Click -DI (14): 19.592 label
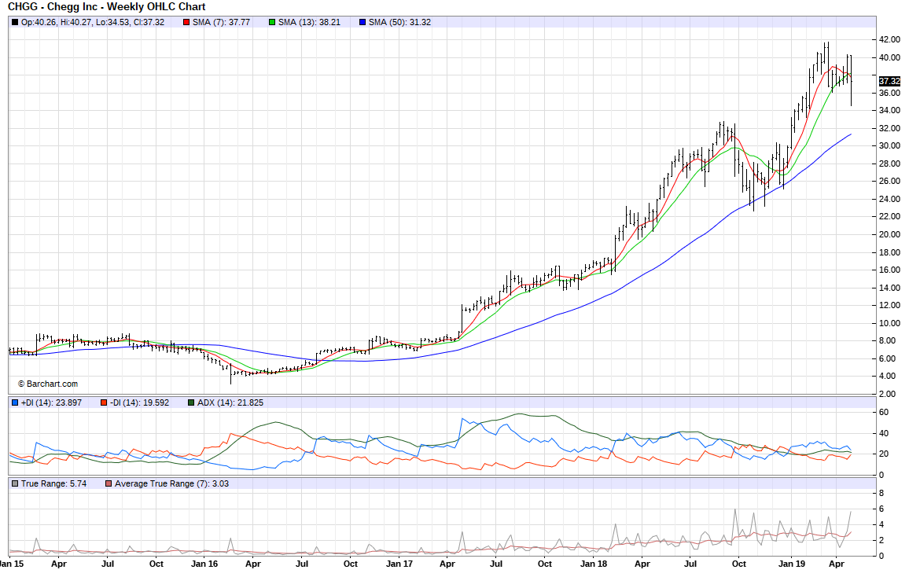The image size is (909, 588). tap(140, 402)
